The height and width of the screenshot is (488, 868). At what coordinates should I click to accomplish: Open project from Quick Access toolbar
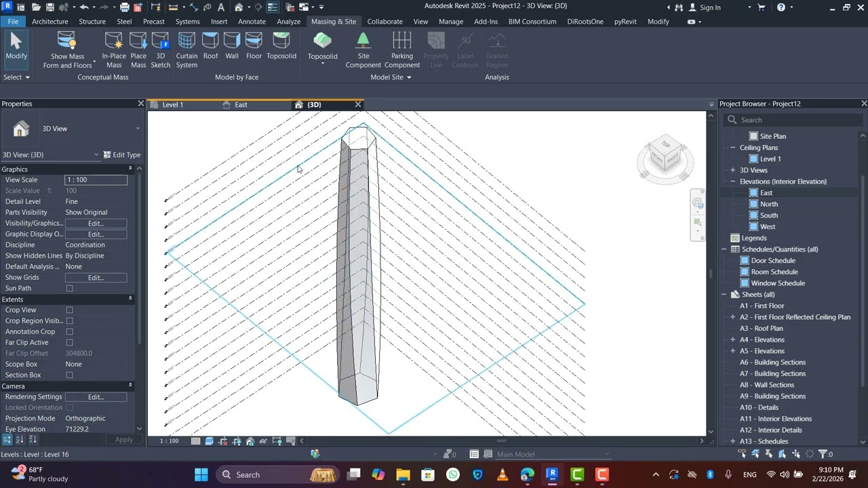(36, 7)
